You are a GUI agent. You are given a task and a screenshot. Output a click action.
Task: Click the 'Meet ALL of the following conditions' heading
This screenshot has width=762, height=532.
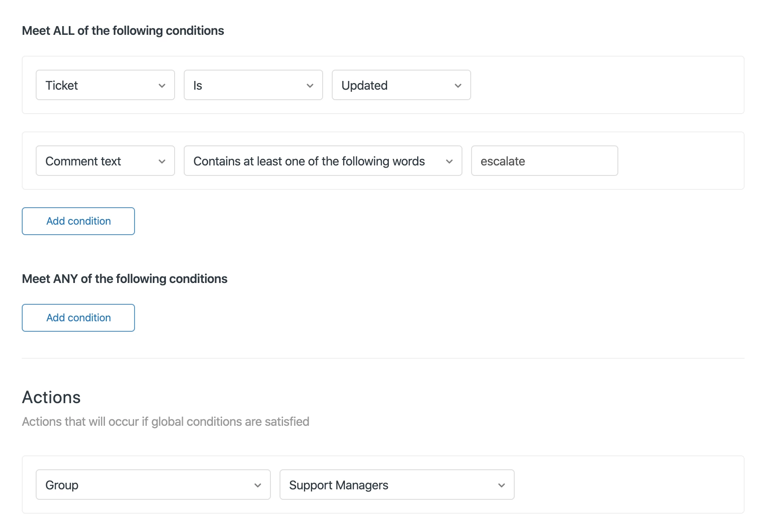[123, 30]
